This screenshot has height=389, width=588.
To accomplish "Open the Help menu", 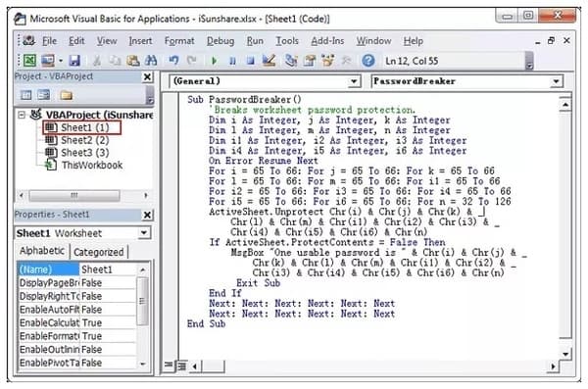I will coord(414,41).
